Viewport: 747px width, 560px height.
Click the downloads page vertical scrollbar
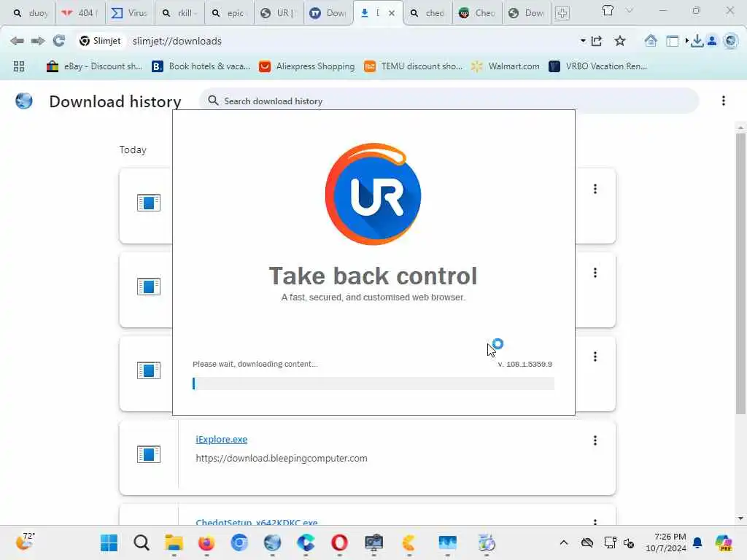click(x=740, y=274)
